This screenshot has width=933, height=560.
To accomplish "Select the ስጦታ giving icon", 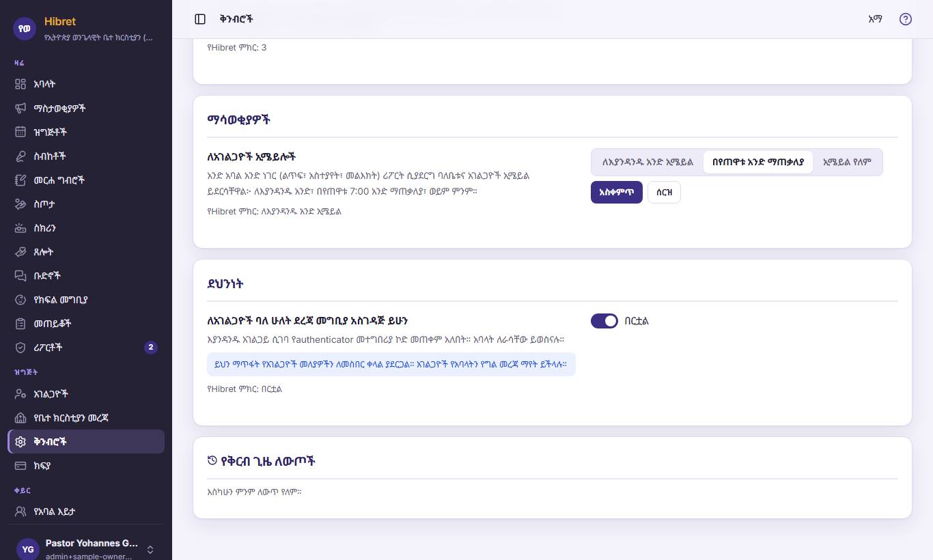I will 20,204.
